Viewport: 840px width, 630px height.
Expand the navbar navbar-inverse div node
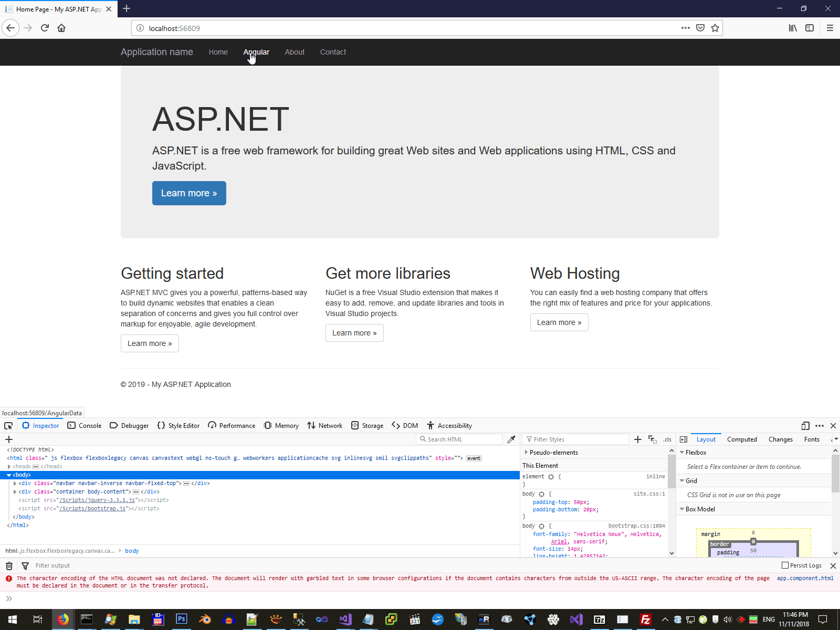point(15,483)
